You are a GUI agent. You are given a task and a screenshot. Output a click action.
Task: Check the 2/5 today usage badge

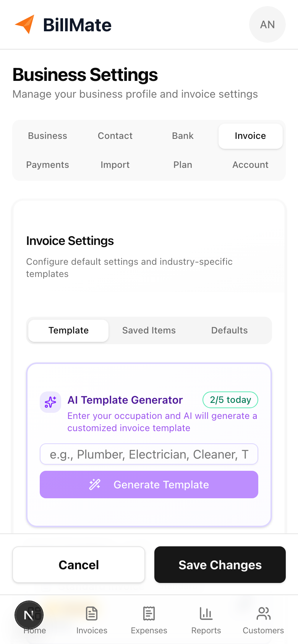tap(230, 400)
